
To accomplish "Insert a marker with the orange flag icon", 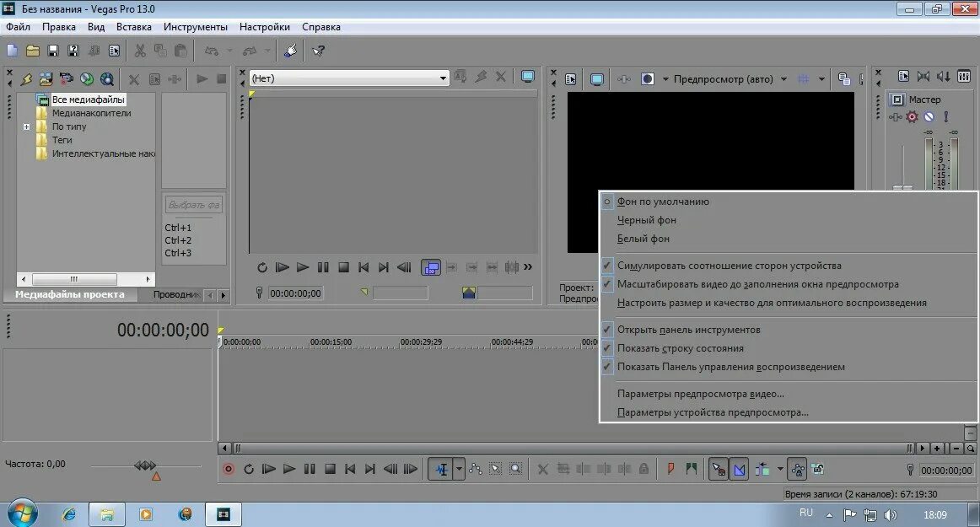I will pos(670,469).
